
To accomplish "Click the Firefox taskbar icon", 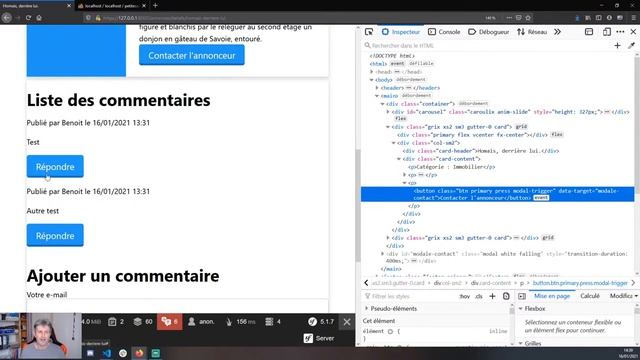I will coord(139,353).
